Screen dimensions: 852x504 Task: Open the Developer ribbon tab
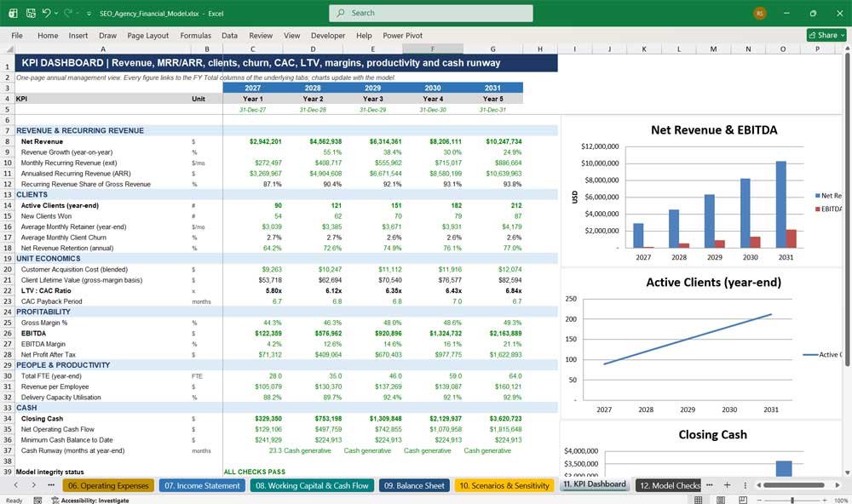point(328,35)
